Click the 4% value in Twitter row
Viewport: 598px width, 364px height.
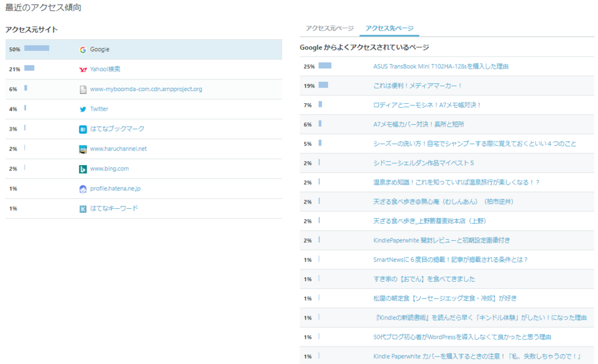[x=13, y=109]
